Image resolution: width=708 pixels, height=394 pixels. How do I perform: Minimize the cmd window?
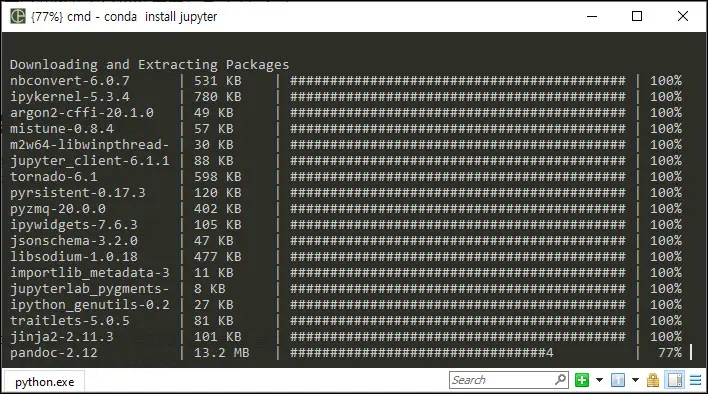click(592, 16)
